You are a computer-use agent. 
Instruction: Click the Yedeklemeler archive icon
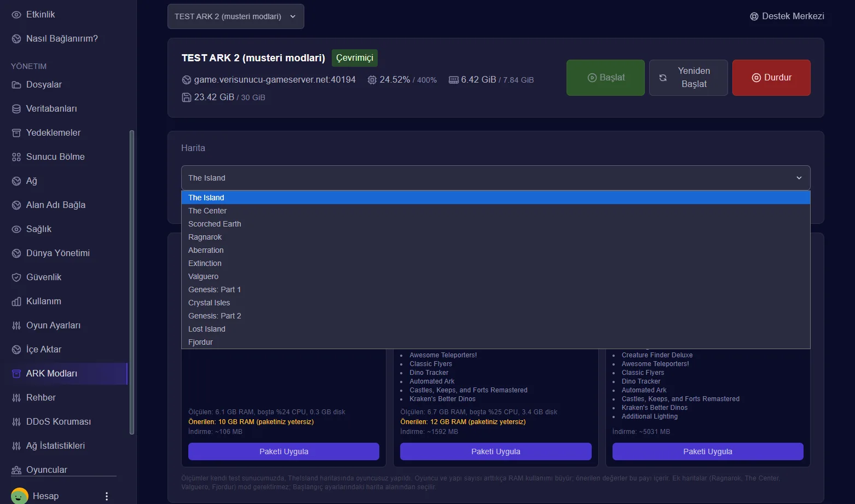pos(16,133)
